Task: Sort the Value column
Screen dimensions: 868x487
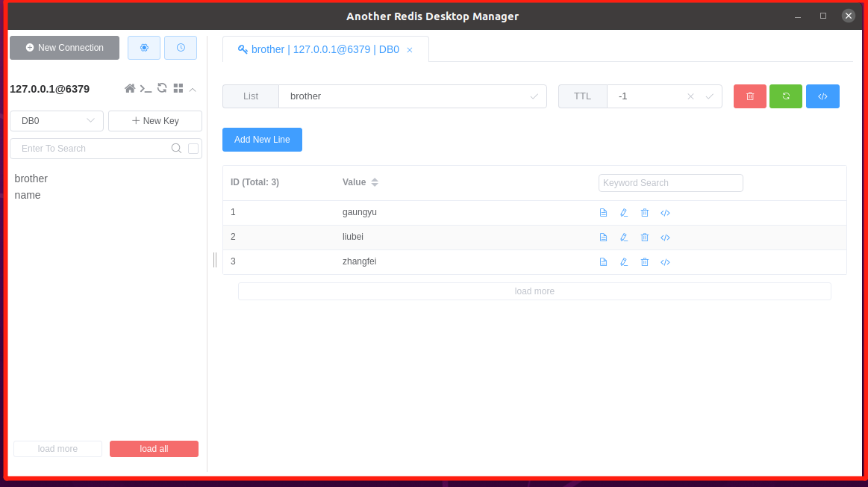Action: pos(375,182)
